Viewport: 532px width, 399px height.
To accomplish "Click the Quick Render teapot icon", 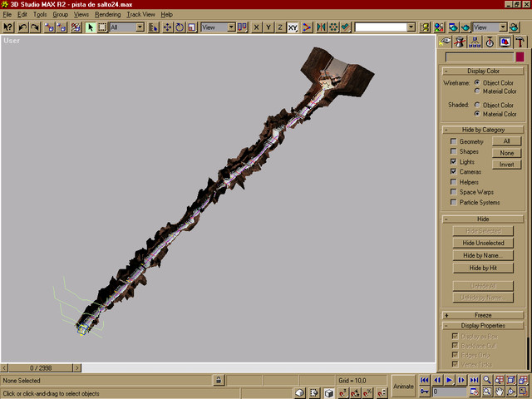I will [465, 27].
